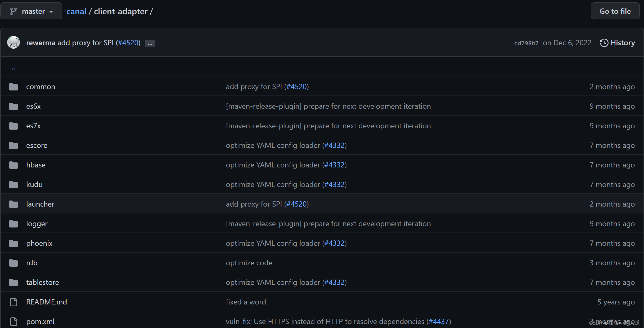Open commit hash cd798b7
The width and height of the screenshot is (644, 328).
click(x=526, y=43)
